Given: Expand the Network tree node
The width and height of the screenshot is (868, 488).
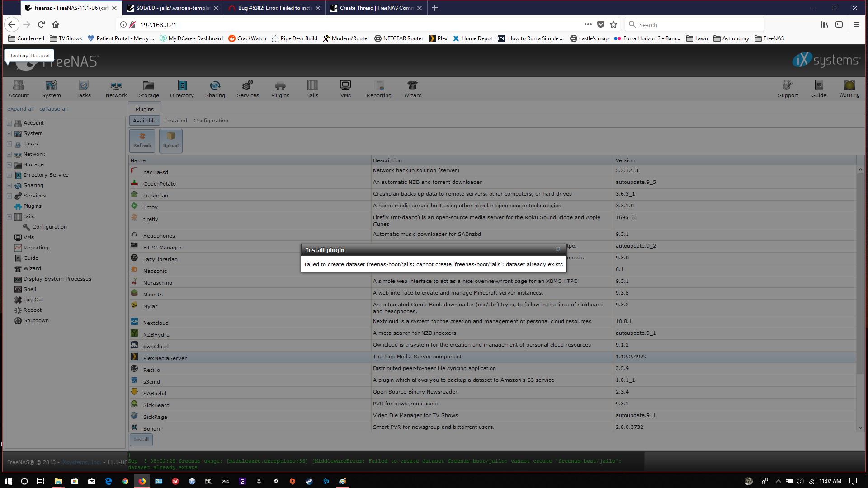Looking at the screenshot, I should (x=9, y=154).
